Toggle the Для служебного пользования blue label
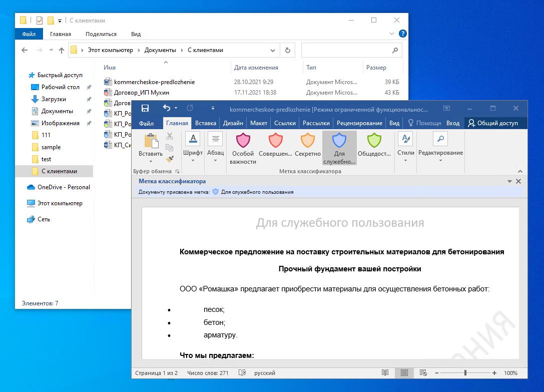 [x=339, y=148]
